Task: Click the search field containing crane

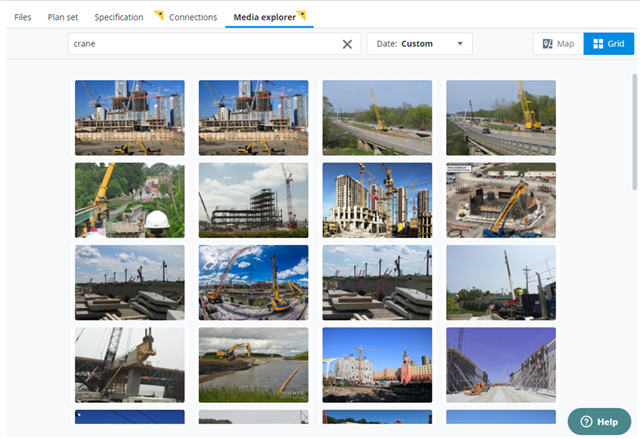Action: (x=214, y=44)
